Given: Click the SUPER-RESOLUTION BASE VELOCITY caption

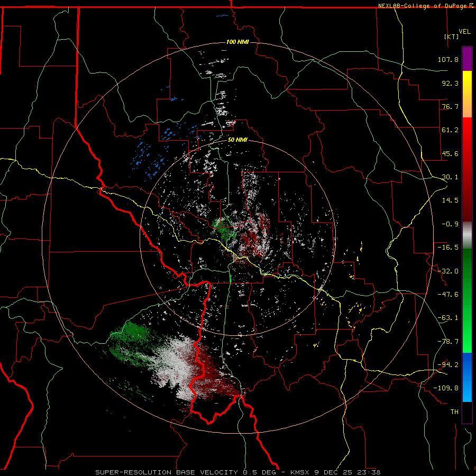Looking at the screenshot, I should pos(168,472).
